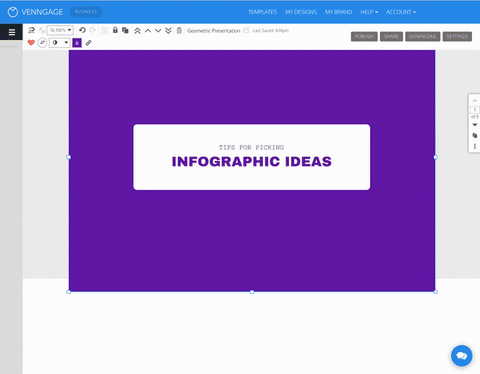Click the undo arrow icon
Screen dimensions: 480x374
coord(82,30)
